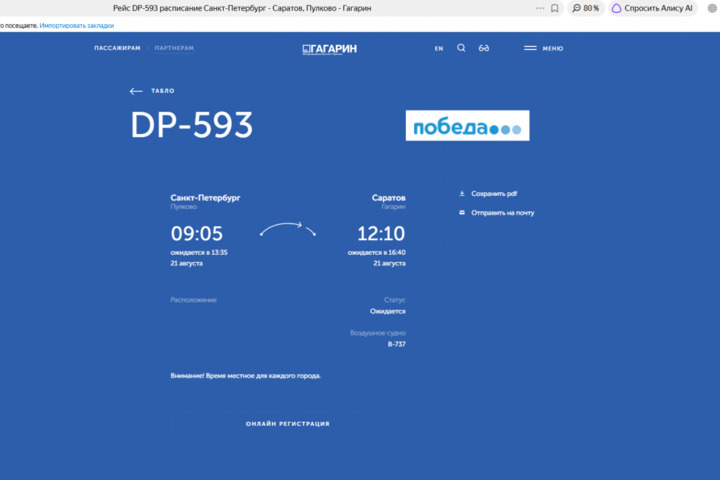This screenshot has height=480, width=720.
Task: Click the download icon beside Сохранить pdf
Action: coord(462,193)
